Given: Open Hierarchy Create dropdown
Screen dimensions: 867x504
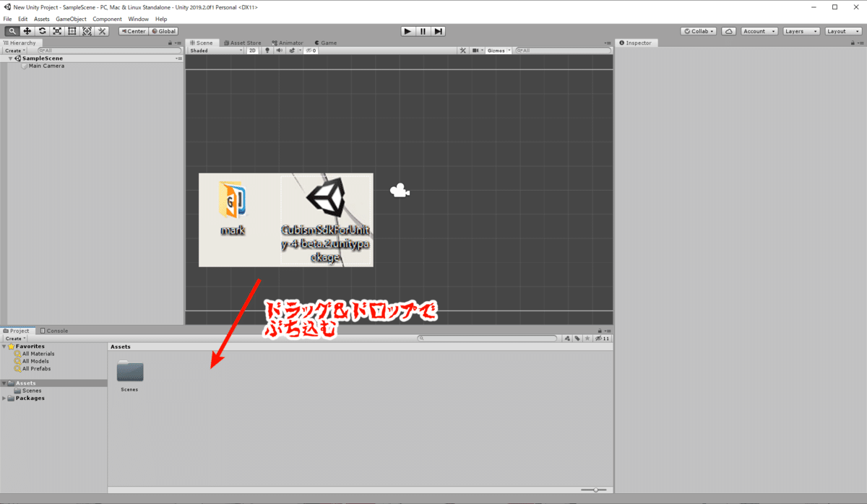Looking at the screenshot, I should click(x=14, y=51).
